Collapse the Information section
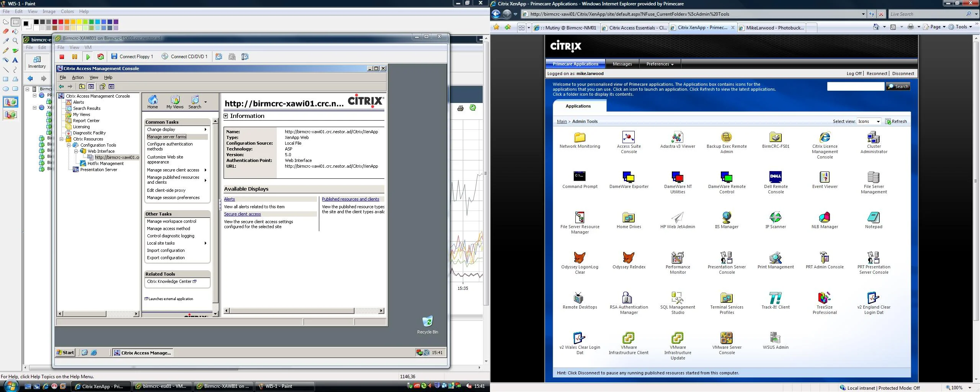Viewport: 980px width, 392px height. click(226, 116)
